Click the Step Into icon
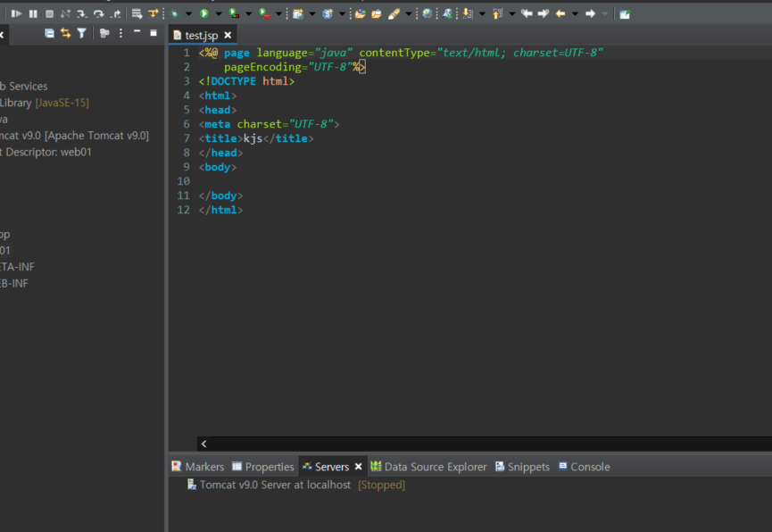The image size is (772, 532). pyautogui.click(x=82, y=13)
